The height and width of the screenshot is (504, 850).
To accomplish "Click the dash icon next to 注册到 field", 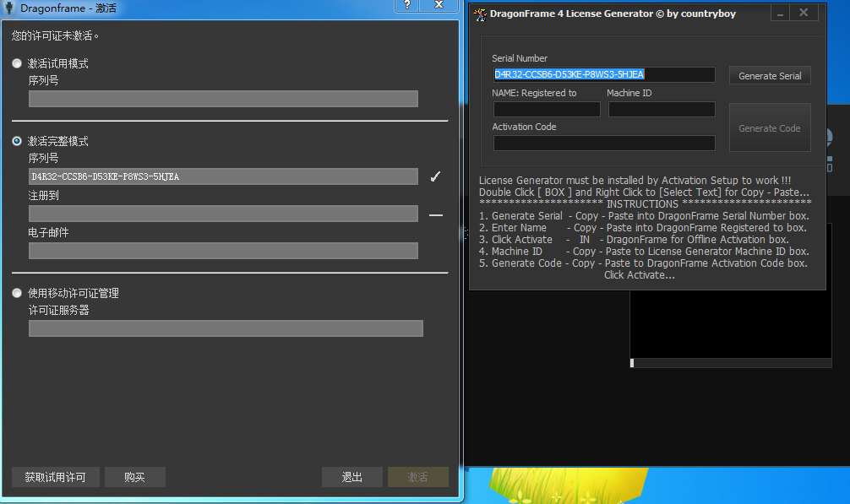I will coord(436,215).
